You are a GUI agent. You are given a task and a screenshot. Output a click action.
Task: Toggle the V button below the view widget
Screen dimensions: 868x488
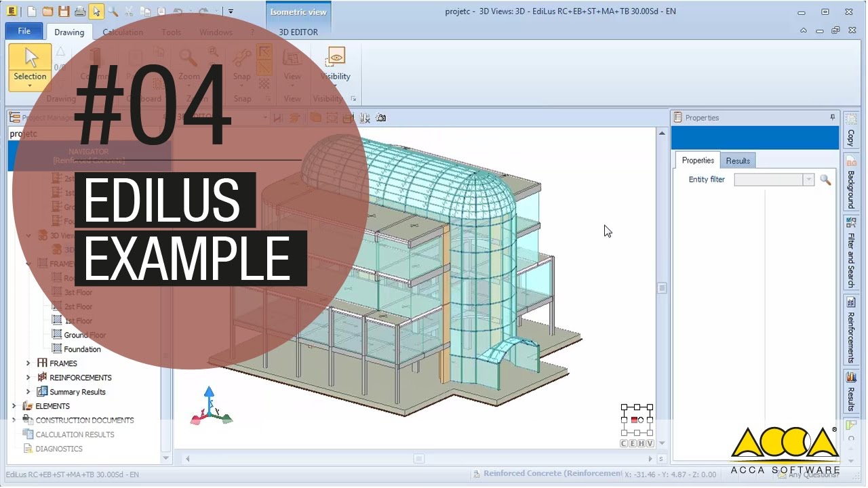[650, 444]
